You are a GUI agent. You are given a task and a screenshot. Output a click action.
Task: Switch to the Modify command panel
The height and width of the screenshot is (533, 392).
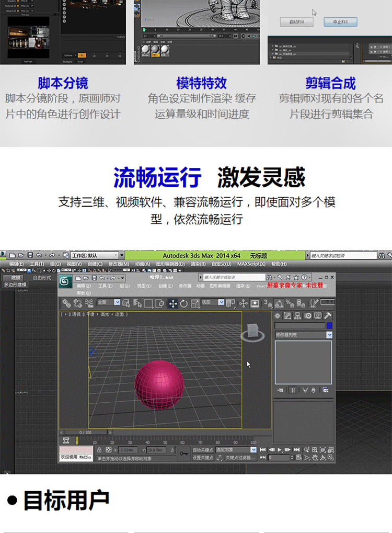287,316
